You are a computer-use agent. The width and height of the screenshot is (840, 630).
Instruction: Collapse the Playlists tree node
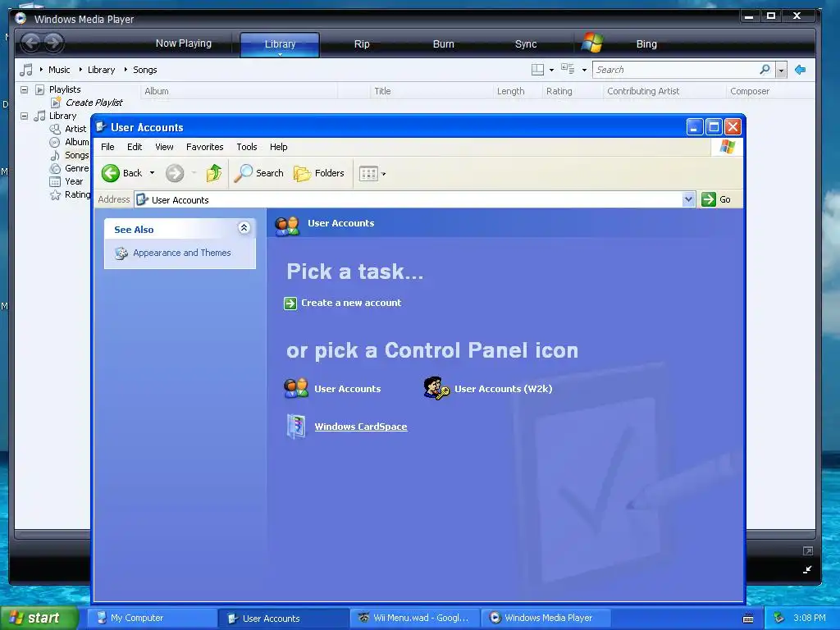point(24,89)
